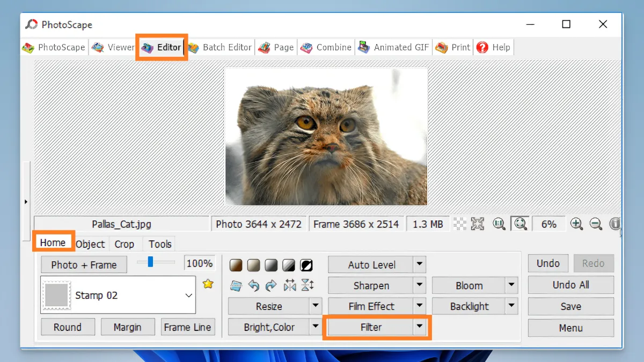Click the actual-size view icon
The height and width of the screenshot is (362, 644).
(499, 224)
